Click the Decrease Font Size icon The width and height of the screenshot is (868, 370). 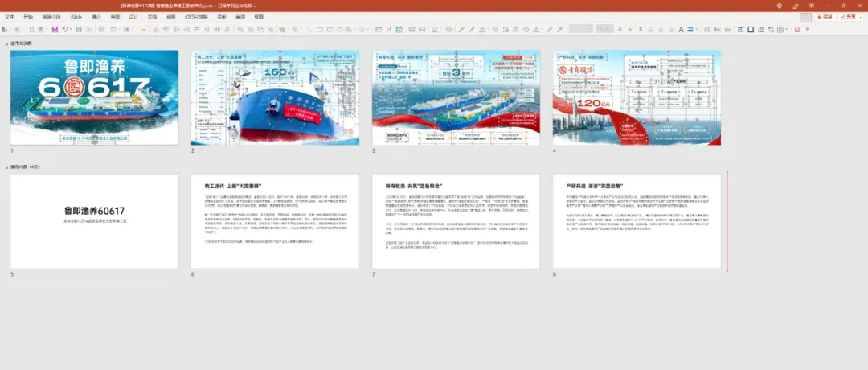(631, 29)
